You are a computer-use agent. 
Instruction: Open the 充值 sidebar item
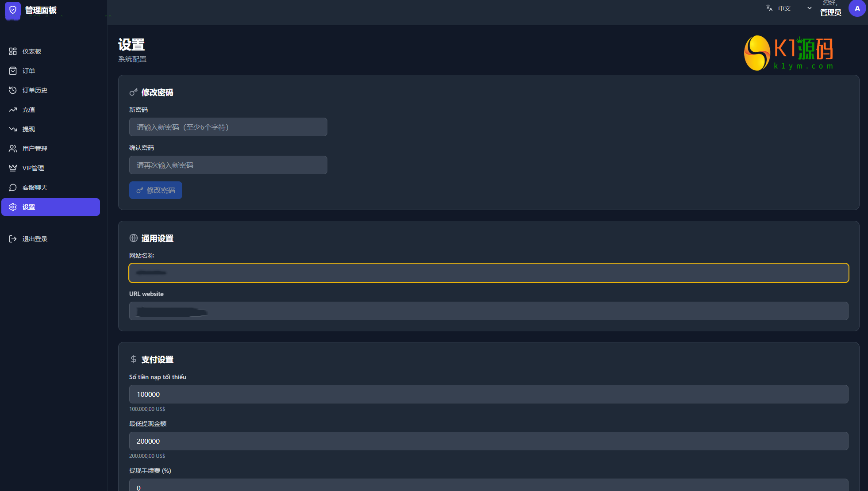coord(50,110)
